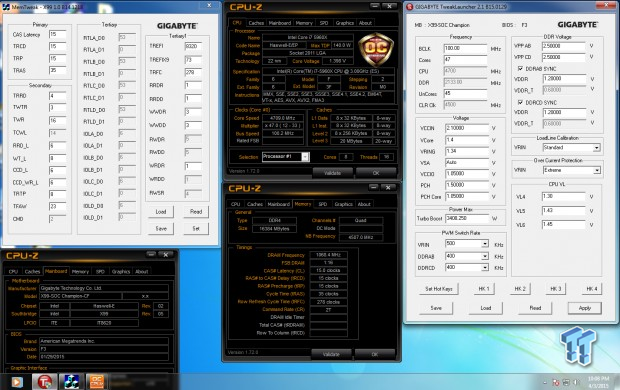The width and height of the screenshot is (620, 390).
Task: Click Validate in the CPU-Z Memory window
Action: tap(331, 354)
